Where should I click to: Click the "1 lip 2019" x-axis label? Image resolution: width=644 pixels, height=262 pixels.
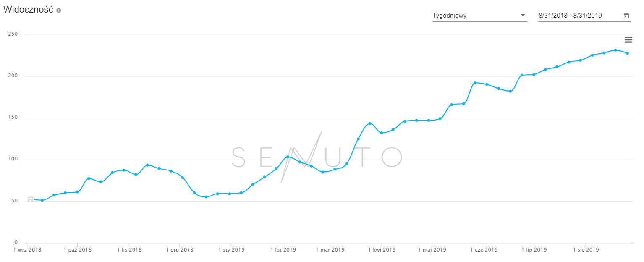[x=534, y=250]
